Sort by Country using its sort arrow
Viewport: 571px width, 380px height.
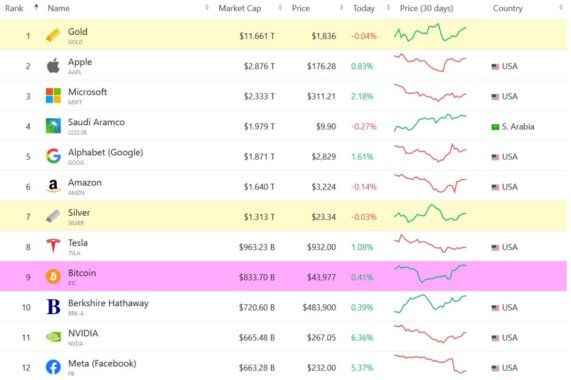click(x=560, y=7)
